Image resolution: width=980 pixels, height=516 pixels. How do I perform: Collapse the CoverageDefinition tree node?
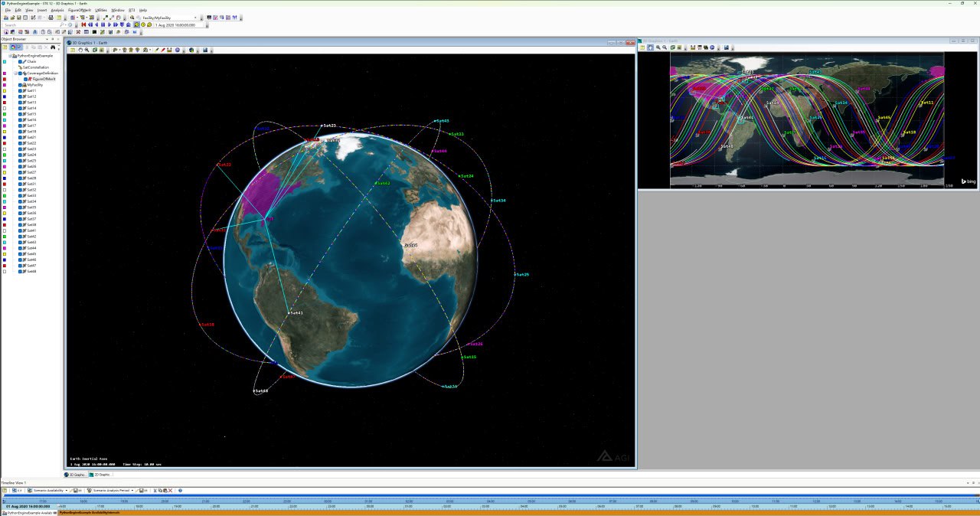pos(15,73)
